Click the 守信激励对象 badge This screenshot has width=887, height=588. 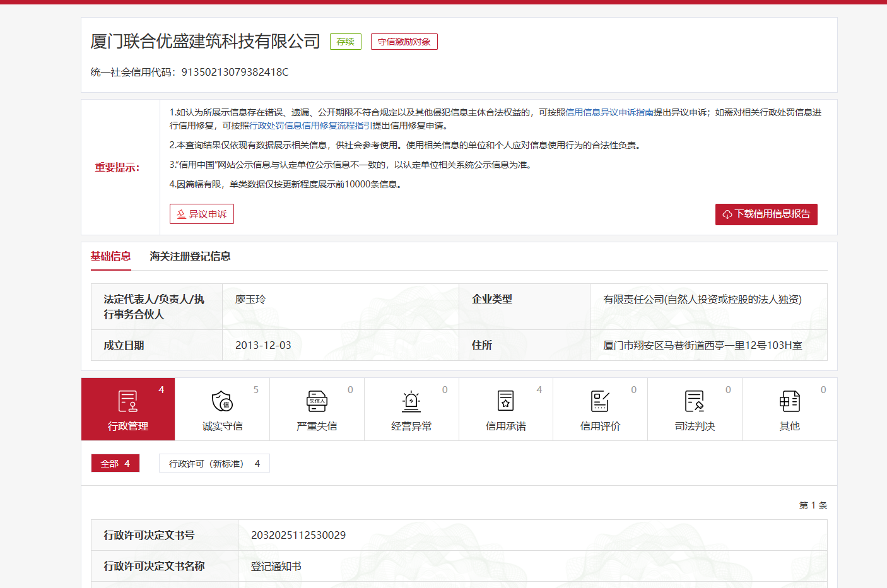[x=404, y=42]
